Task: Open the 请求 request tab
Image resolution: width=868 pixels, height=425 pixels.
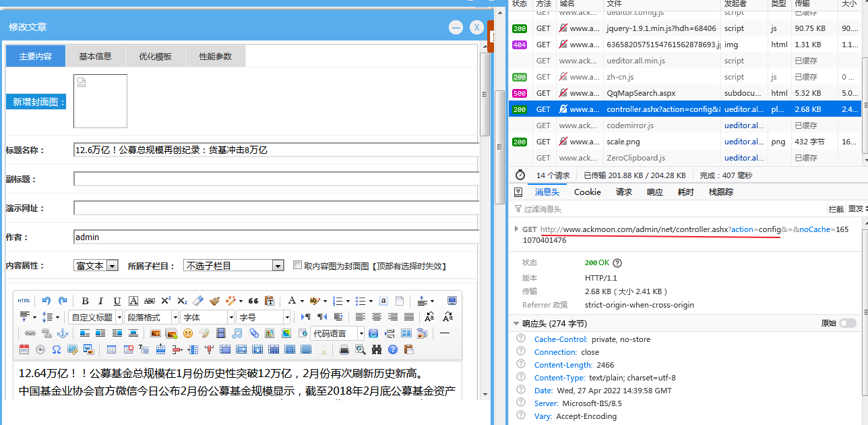Action: pyautogui.click(x=624, y=192)
